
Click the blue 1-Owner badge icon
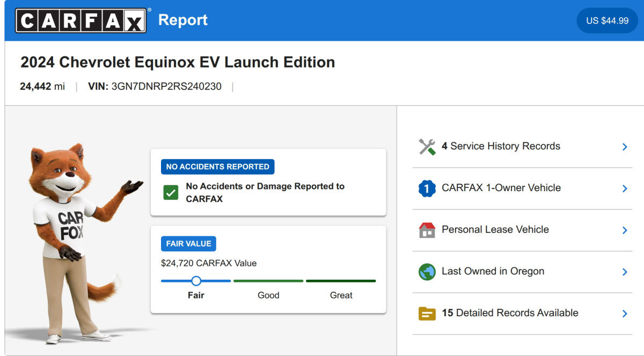pos(427,188)
